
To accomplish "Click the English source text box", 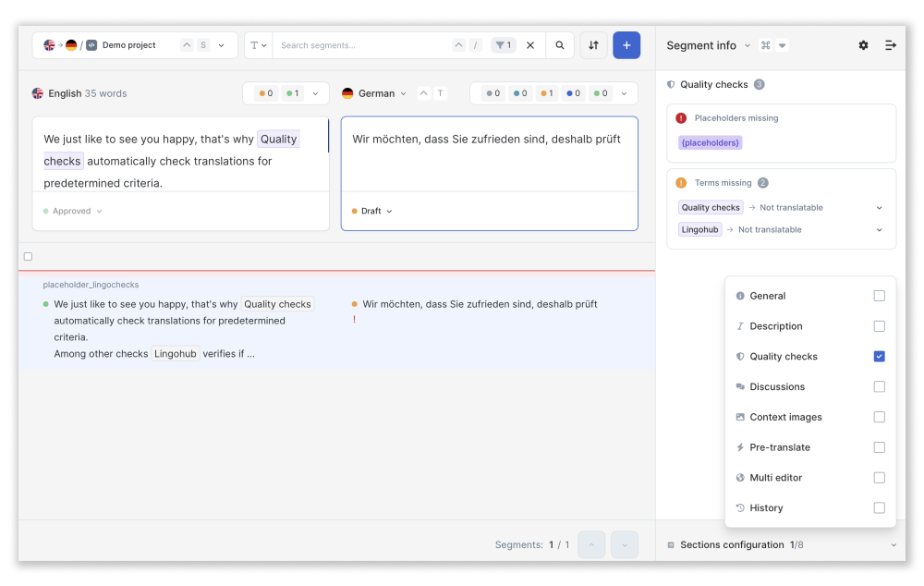I will (180, 154).
